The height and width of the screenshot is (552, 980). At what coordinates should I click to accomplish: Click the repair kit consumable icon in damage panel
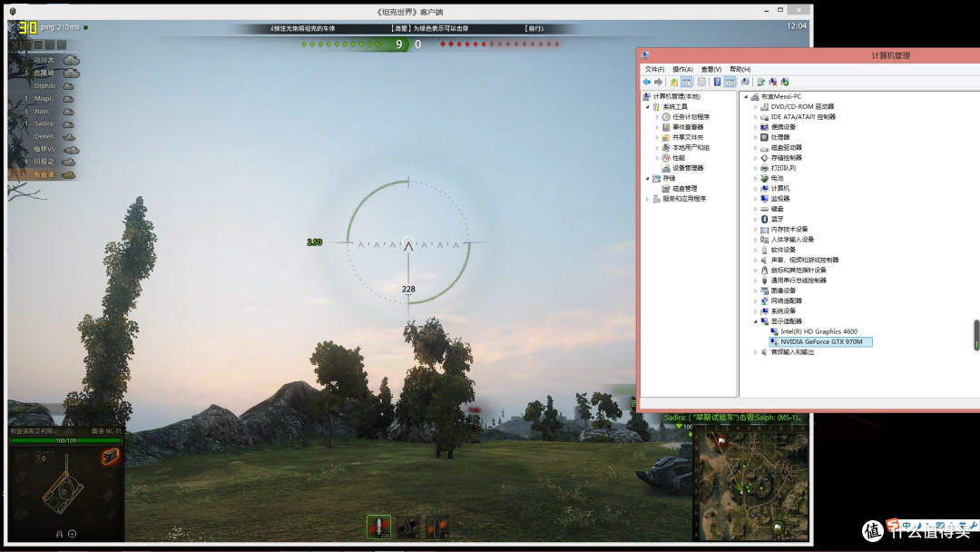point(110,457)
